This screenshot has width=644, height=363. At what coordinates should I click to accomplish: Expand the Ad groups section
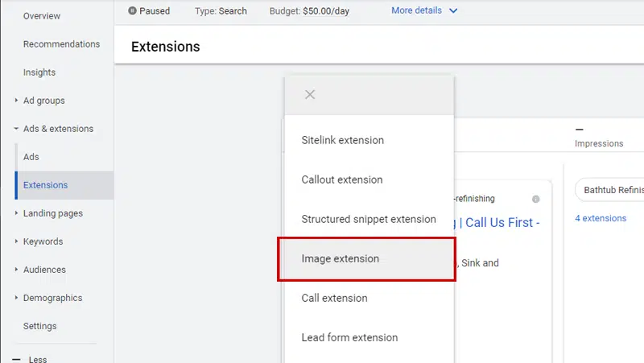(16, 100)
